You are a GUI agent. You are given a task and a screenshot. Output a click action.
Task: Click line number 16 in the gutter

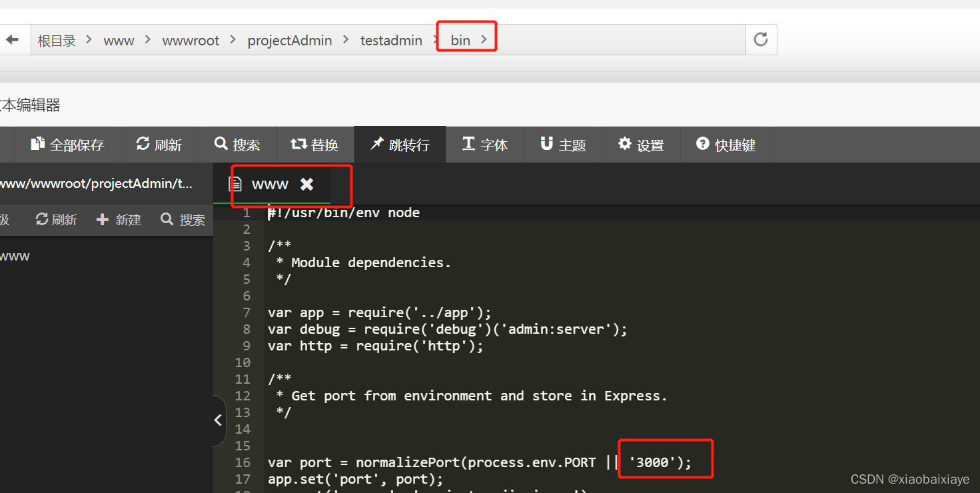tap(243, 462)
